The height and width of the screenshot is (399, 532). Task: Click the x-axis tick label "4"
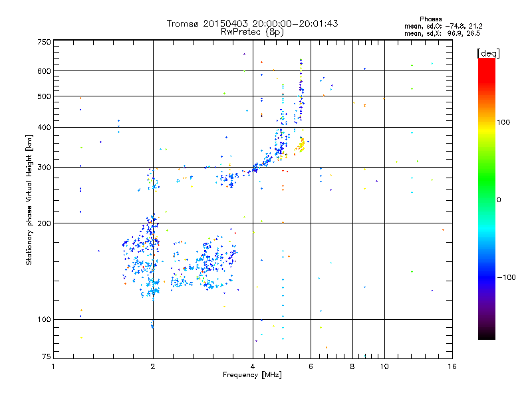click(x=253, y=366)
